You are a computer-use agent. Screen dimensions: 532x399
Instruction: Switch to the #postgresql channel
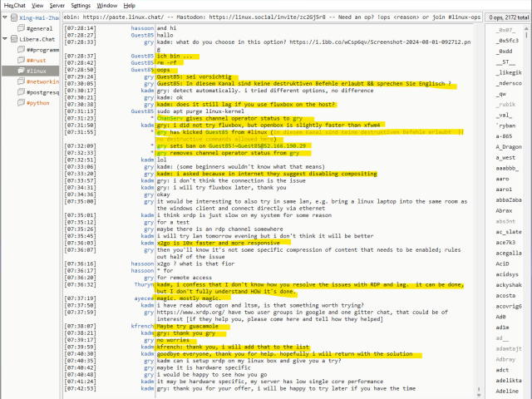coord(42,92)
